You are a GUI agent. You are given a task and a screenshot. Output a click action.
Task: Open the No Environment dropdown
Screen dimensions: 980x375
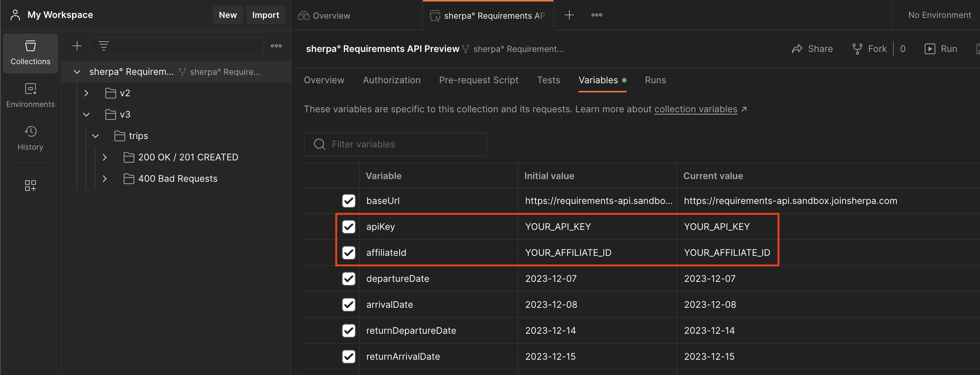(939, 15)
